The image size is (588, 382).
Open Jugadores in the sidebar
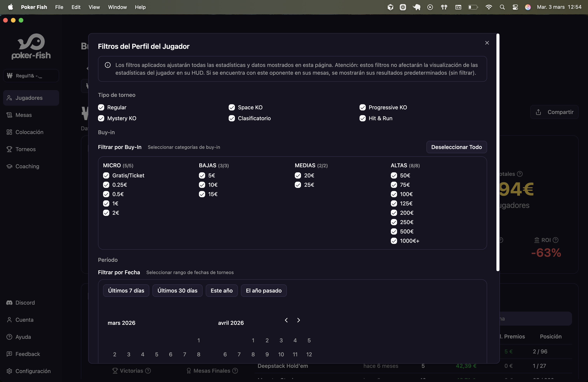tap(31, 98)
